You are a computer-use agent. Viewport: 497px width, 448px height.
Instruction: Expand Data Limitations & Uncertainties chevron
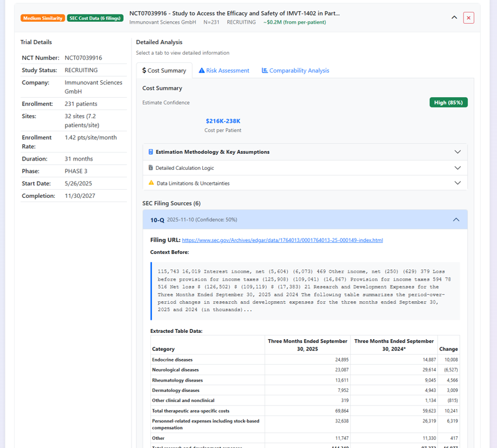[457, 183]
